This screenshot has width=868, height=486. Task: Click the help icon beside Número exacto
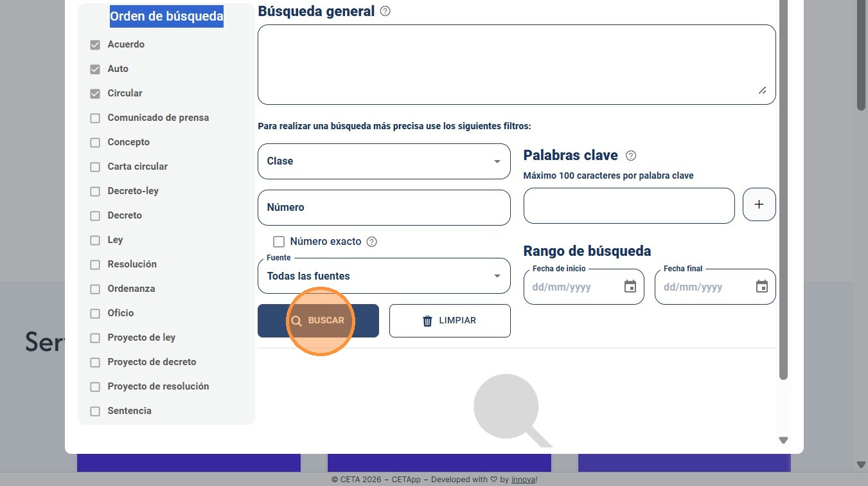[371, 242]
